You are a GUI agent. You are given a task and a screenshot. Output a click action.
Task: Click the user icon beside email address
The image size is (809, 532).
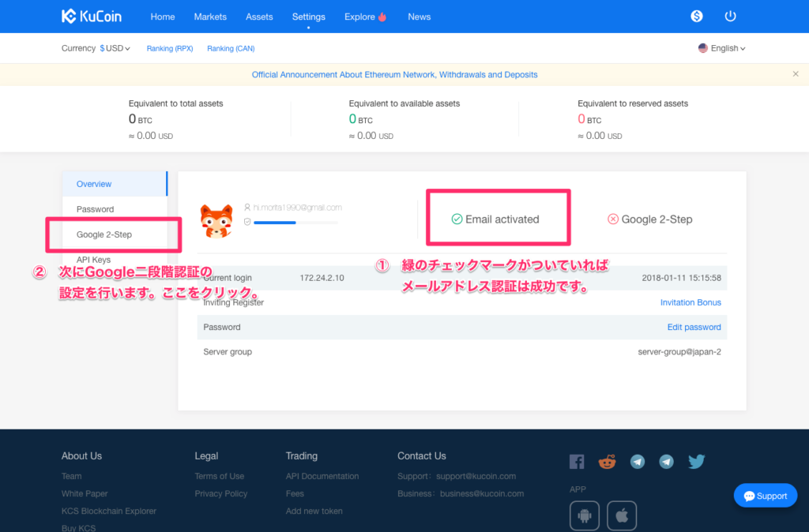pos(247,208)
